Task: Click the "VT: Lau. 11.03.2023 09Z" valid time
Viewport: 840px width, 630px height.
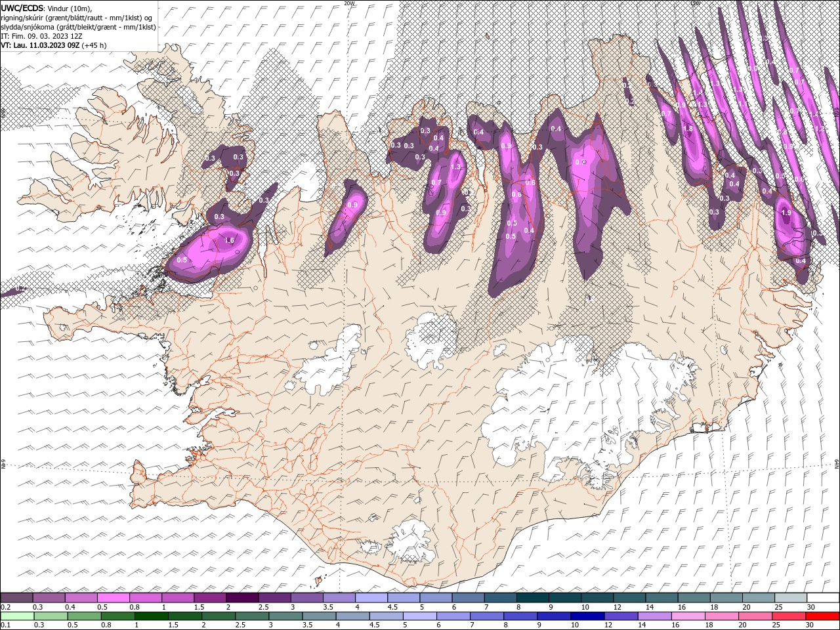Action: (x=40, y=45)
